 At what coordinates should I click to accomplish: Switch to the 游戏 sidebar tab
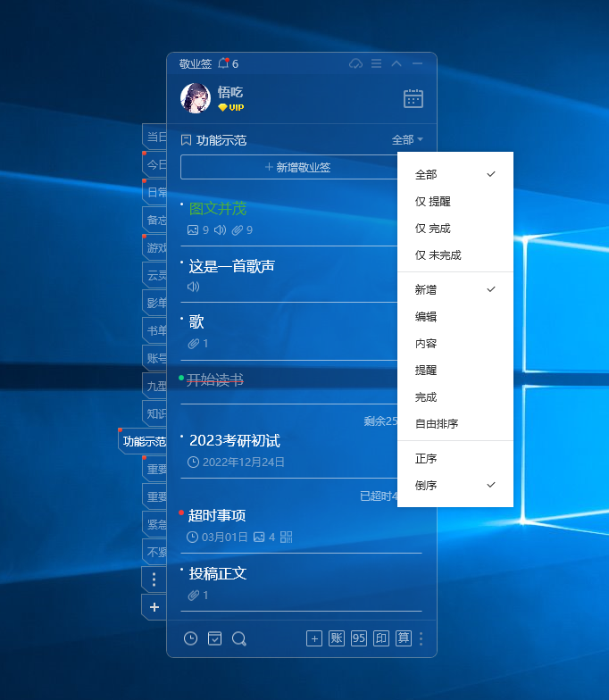pos(155,248)
